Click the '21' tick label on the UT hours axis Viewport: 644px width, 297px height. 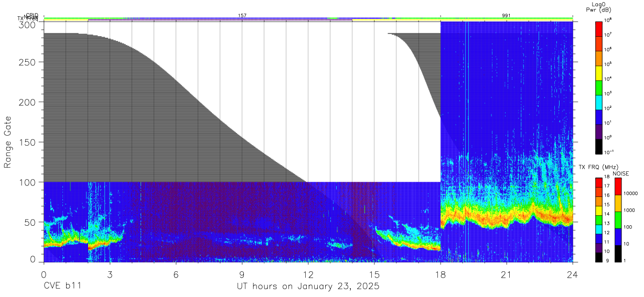(x=506, y=274)
